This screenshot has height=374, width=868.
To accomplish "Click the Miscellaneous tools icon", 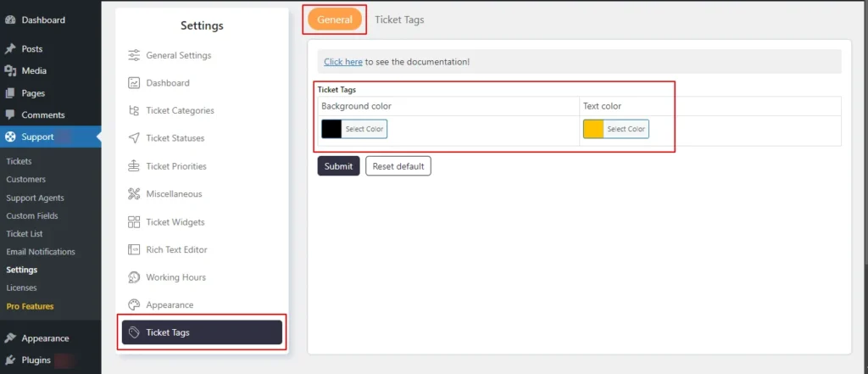I will pos(133,194).
